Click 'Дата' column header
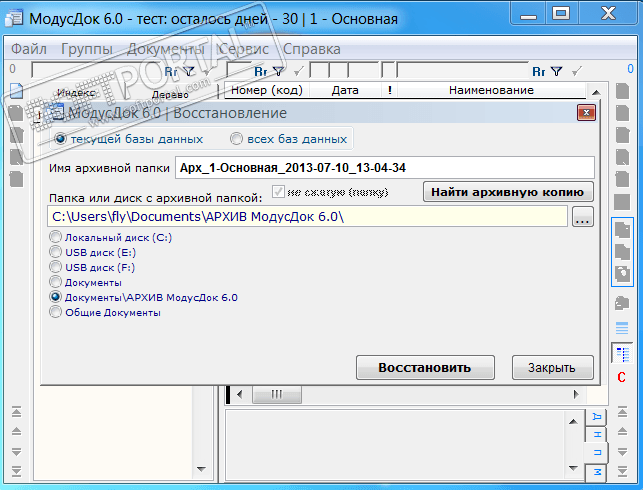Viewport: 643px width, 490px height. [345, 90]
